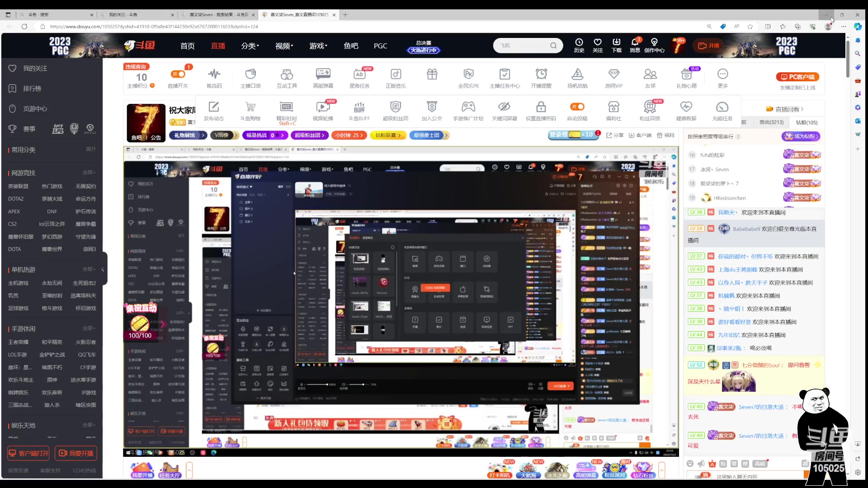Click the gift box icon in toolbar

point(432,74)
